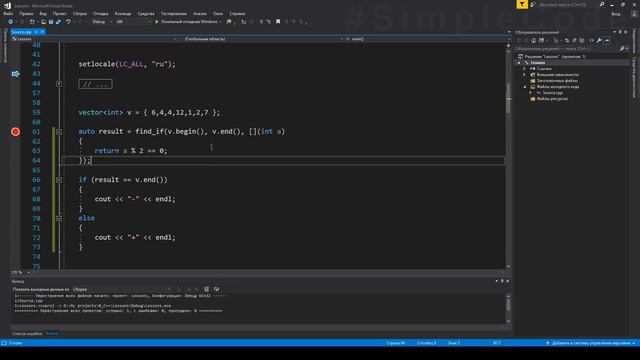Collapse the lambda block at line 61
This screenshot has height=360, width=640.
tap(59, 132)
